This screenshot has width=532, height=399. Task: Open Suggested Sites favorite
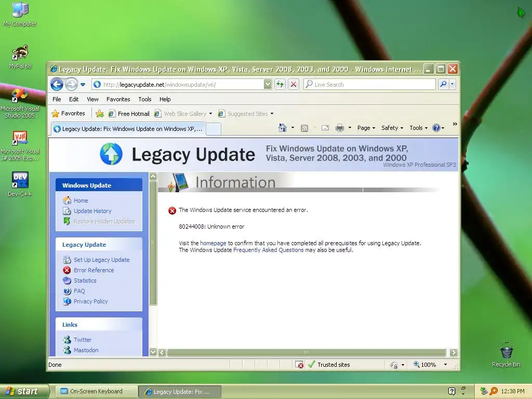[246, 114]
